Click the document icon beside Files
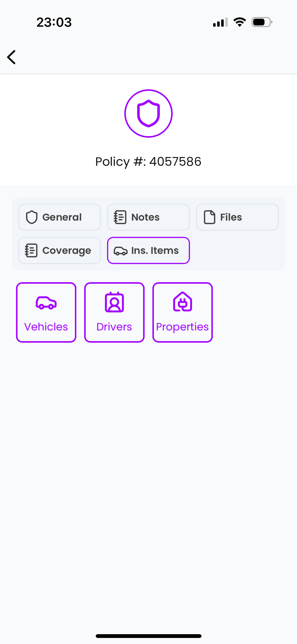This screenshot has height=644, width=297. [x=209, y=217]
